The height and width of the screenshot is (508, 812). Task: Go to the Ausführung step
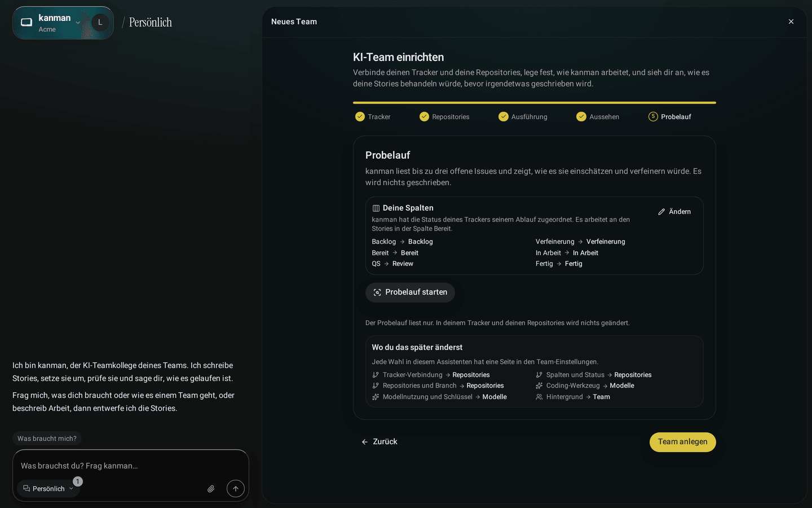coord(523,117)
